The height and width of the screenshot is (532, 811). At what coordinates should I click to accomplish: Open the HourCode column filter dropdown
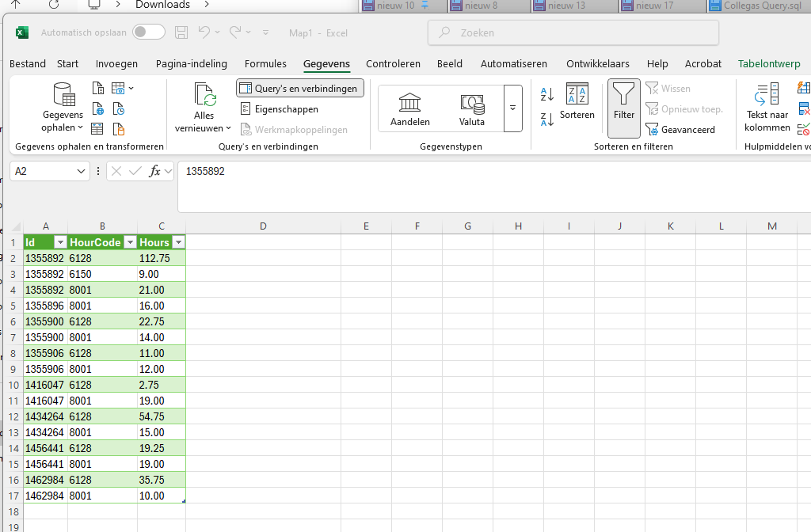(128, 242)
